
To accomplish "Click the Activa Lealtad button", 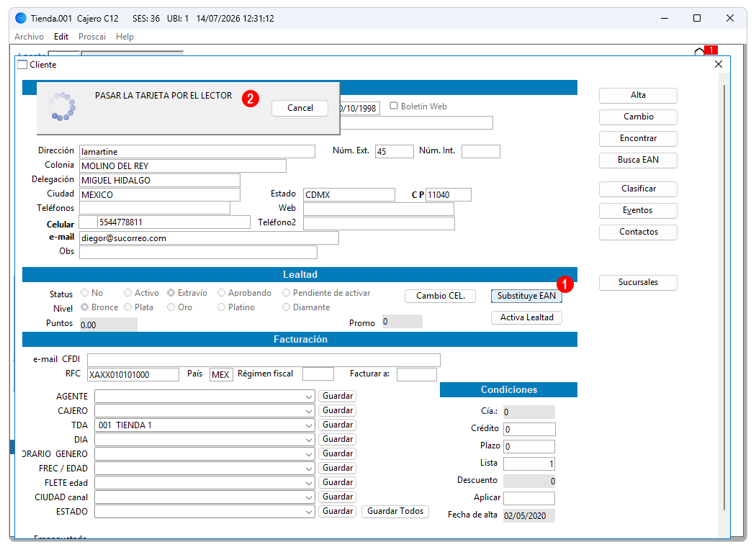I will point(526,317).
